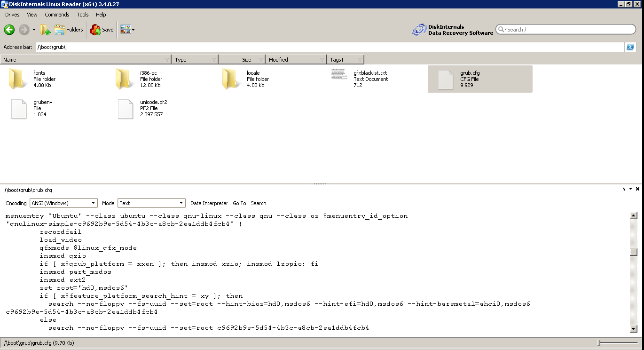Click the 'h' preview pane button

click(x=624, y=189)
